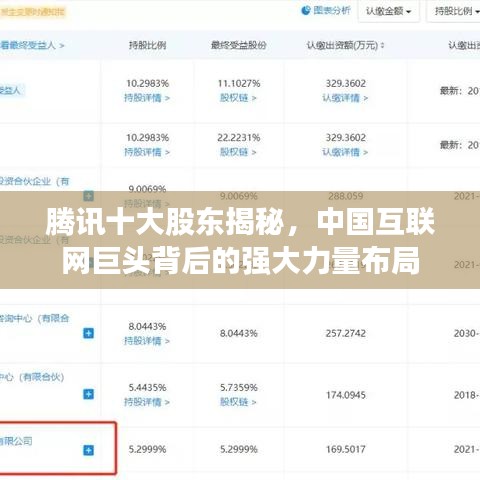The width and height of the screenshot is (480, 480).
Task: Expand the plus icon beside 有限公司
Action: (88, 450)
